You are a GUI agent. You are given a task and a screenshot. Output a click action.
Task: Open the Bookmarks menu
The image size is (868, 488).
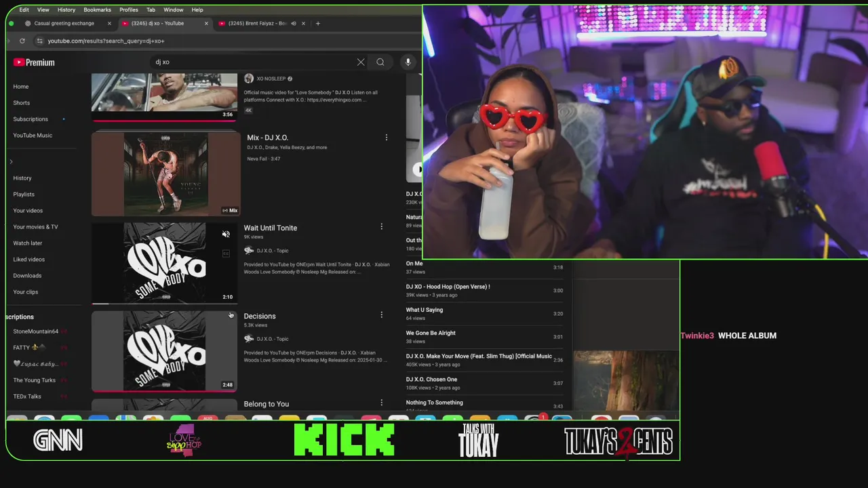click(x=97, y=9)
